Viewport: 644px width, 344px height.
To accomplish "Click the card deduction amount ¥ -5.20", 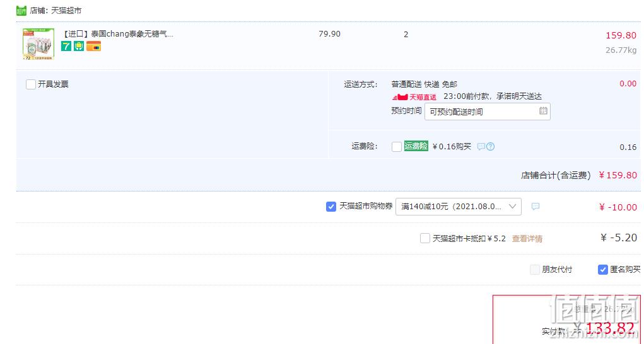I will [619, 238].
